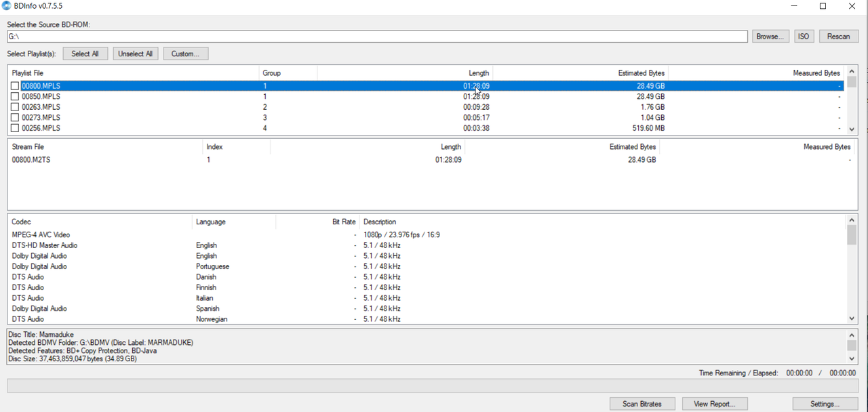Click the 00:09:28 length cell
868x412 pixels.
tap(476, 107)
